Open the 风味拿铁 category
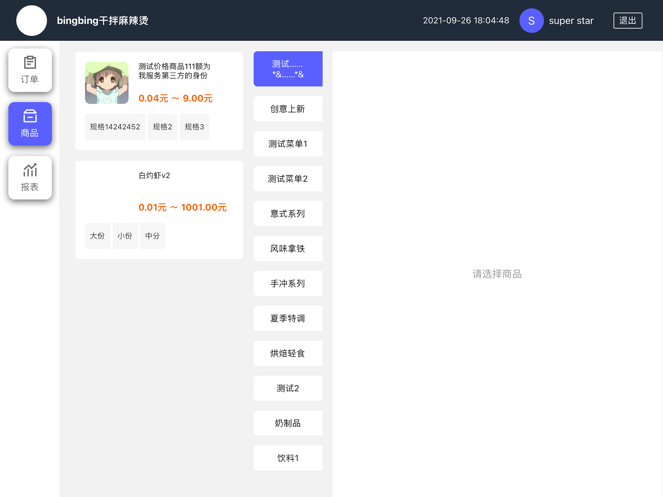 coord(288,249)
